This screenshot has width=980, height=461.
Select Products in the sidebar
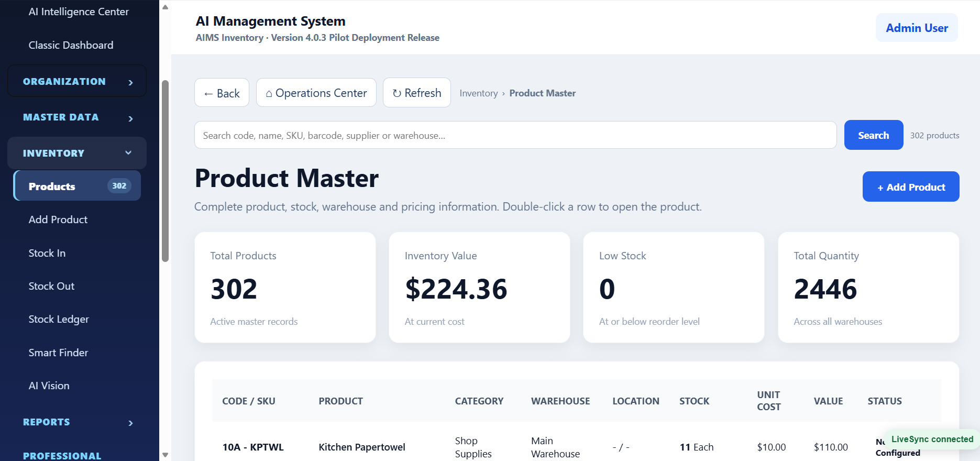[77, 185]
